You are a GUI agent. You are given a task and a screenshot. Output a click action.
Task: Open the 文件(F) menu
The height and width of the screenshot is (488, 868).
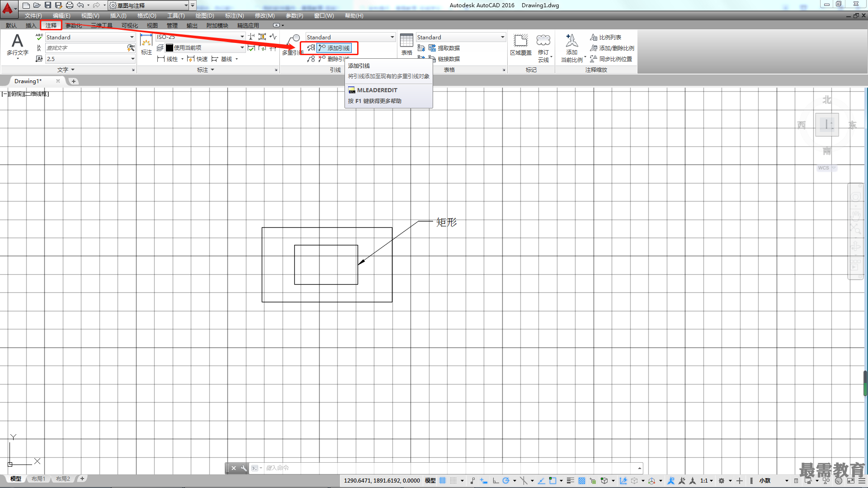click(x=33, y=16)
